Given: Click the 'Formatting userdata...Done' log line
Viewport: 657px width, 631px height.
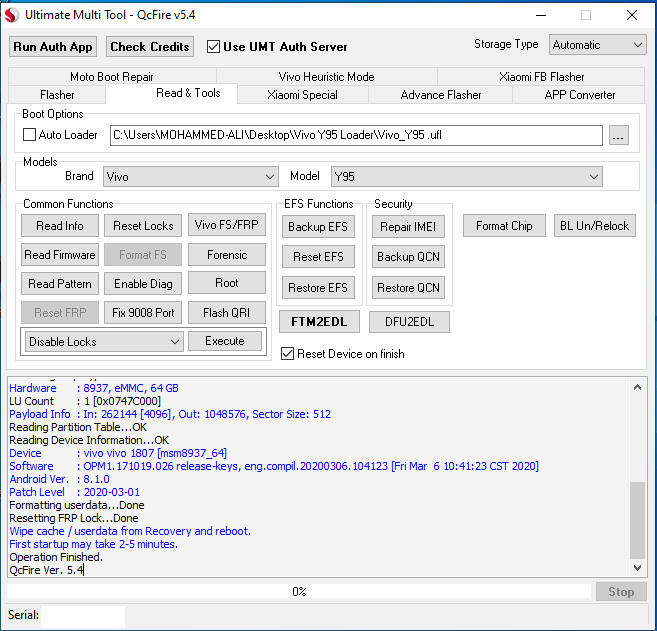Looking at the screenshot, I should [x=77, y=505].
